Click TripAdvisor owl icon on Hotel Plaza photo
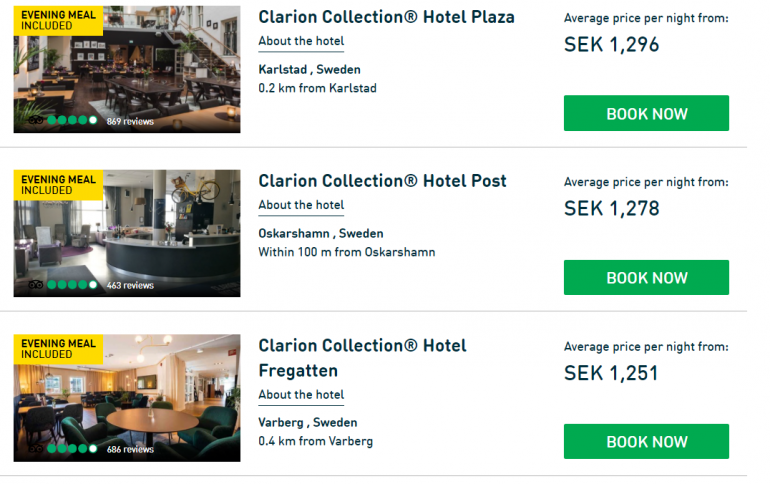 36,121
